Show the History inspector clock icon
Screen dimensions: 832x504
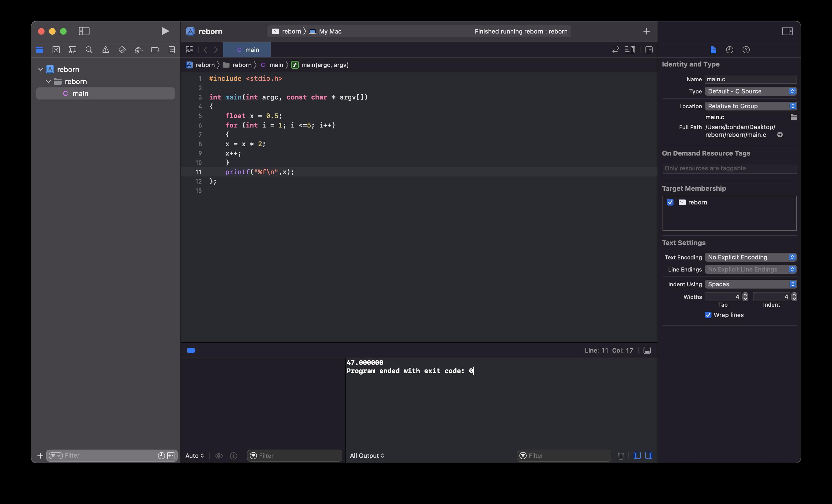729,50
